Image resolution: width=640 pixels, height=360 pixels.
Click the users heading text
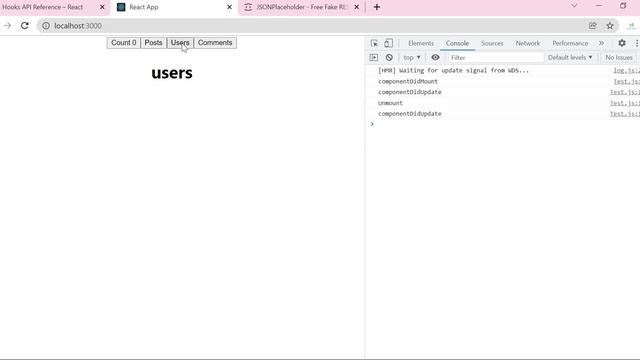point(172,73)
